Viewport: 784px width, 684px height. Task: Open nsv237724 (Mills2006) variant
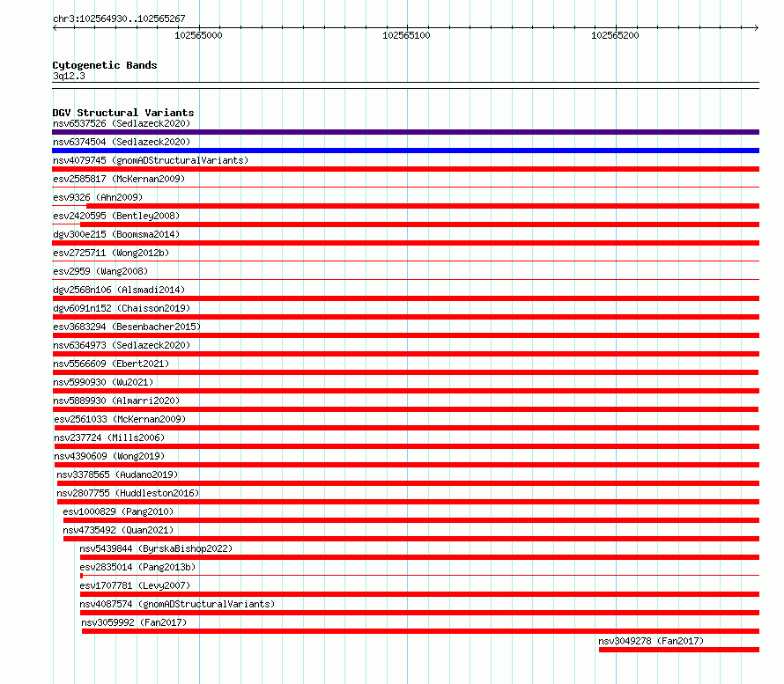point(109,438)
